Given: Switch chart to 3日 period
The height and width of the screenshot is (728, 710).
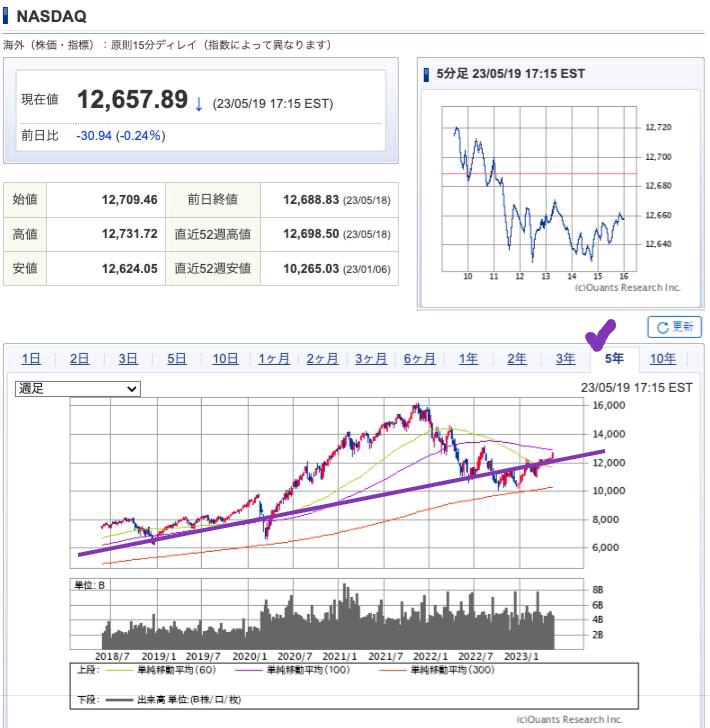Looking at the screenshot, I should click(x=128, y=359).
